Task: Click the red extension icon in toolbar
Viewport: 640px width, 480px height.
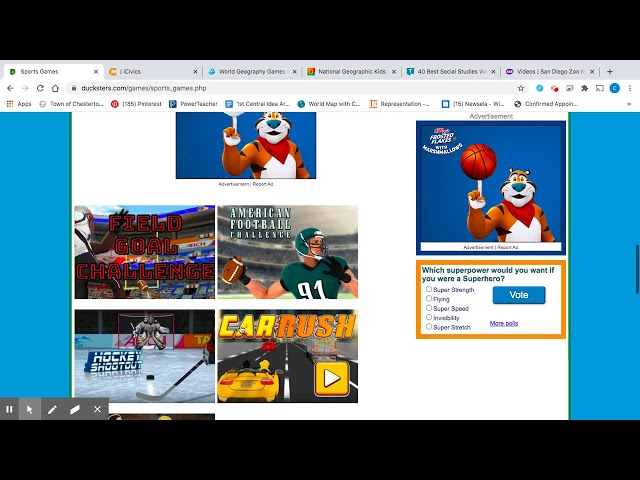Action: coord(554,88)
